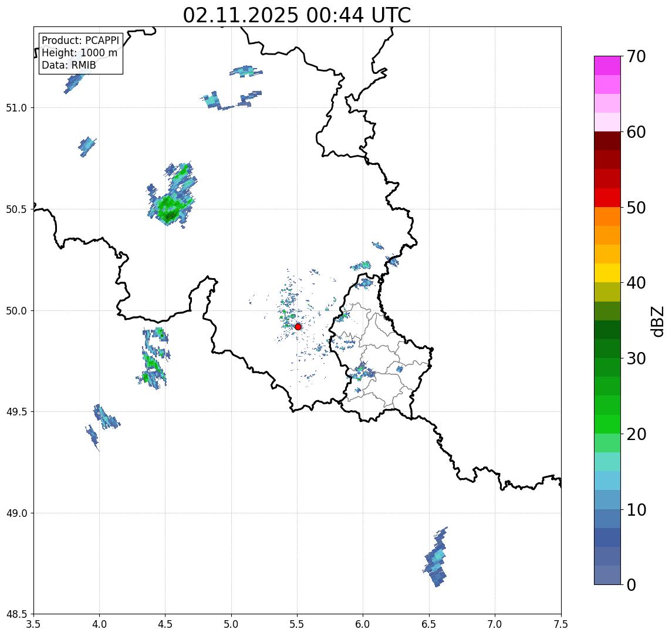Click the colorbar tick label 20
The height and width of the screenshot is (636, 672).
tap(636, 434)
